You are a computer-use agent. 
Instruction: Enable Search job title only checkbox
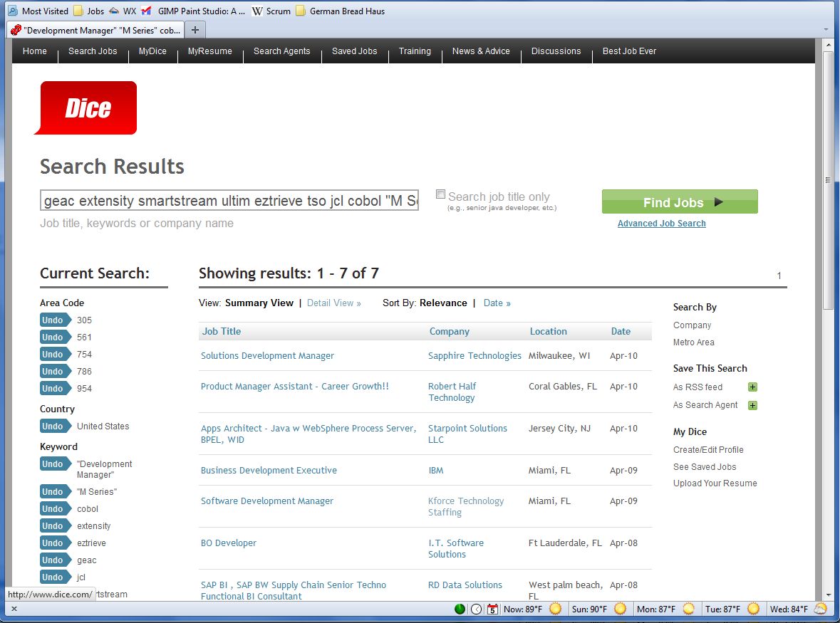[x=440, y=194]
